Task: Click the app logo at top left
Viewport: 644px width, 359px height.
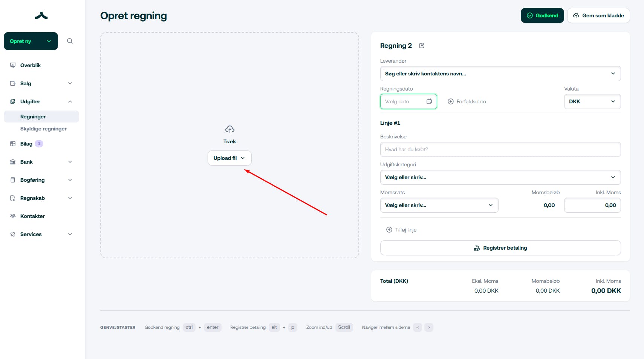Action: point(41,15)
